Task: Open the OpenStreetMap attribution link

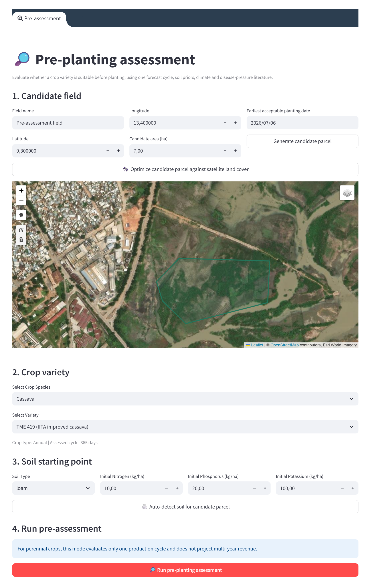Action: pos(284,345)
